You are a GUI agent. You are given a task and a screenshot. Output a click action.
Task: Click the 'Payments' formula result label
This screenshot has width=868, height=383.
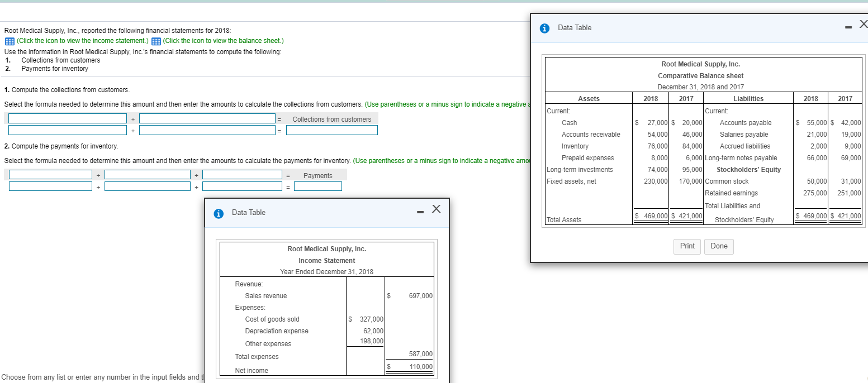318,176
